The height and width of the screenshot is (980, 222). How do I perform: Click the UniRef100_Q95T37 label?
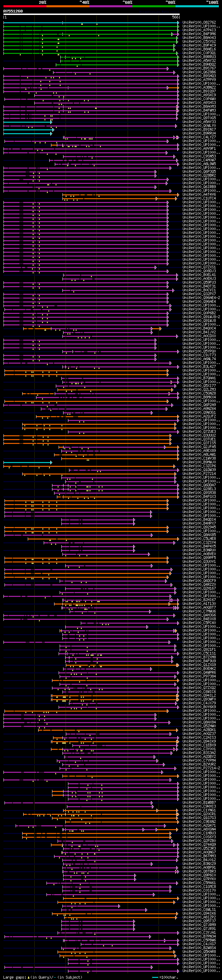tap(199, 921)
